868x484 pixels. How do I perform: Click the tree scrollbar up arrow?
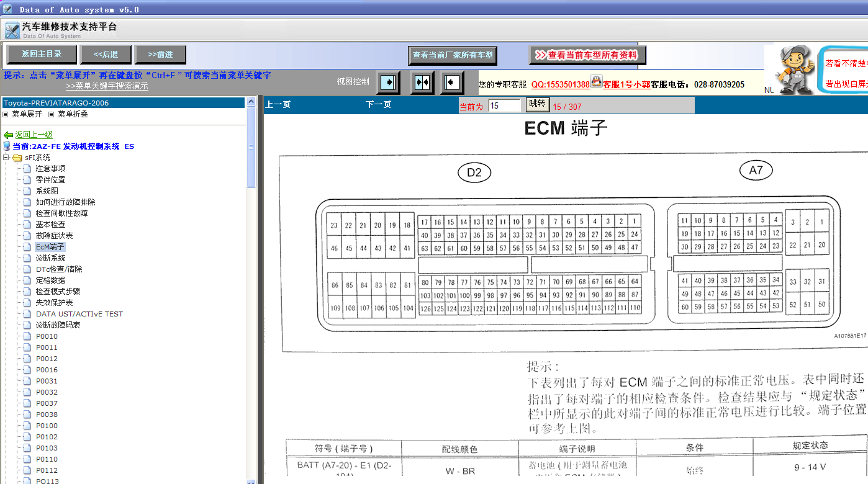(251, 102)
